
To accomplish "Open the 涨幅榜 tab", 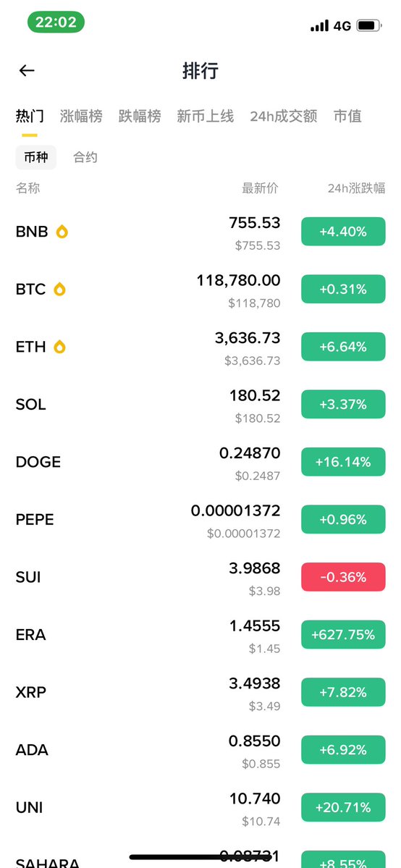I will [81, 117].
